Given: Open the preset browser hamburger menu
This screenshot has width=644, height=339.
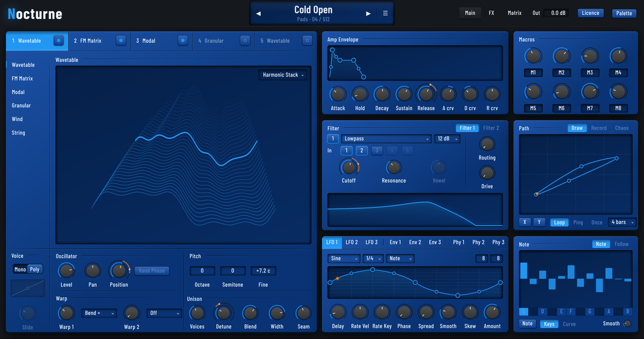Looking at the screenshot, I should click(x=385, y=13).
